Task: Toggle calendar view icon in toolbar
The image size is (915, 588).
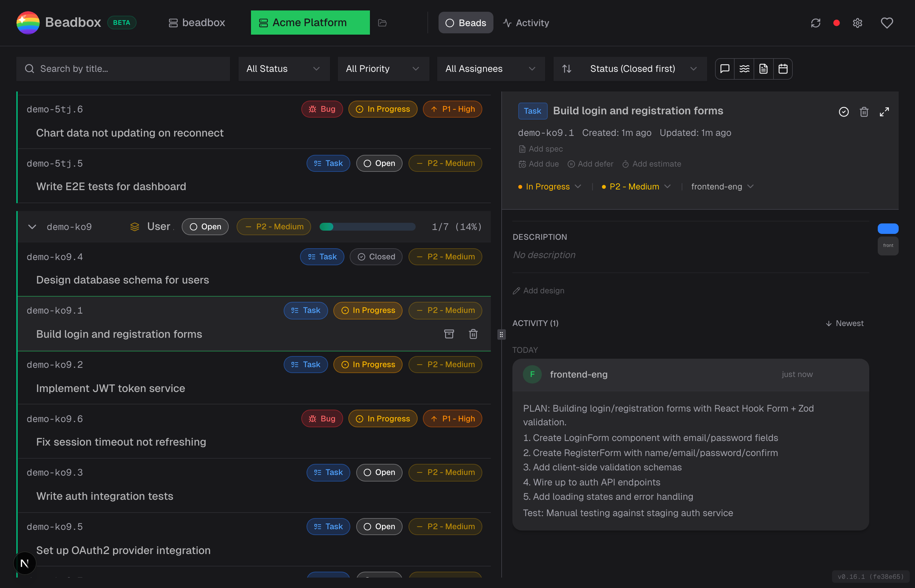Action: 783,69
